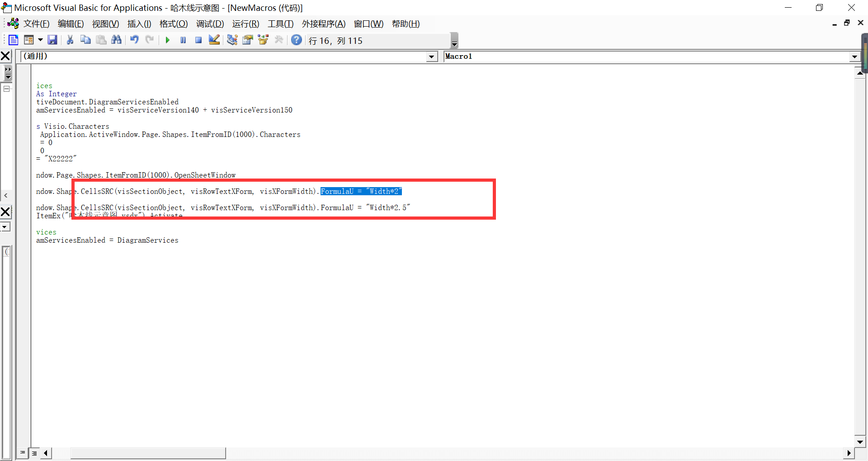The width and height of the screenshot is (868, 461).
Task: Expand toolbar options overflow arrow
Action: point(455,41)
